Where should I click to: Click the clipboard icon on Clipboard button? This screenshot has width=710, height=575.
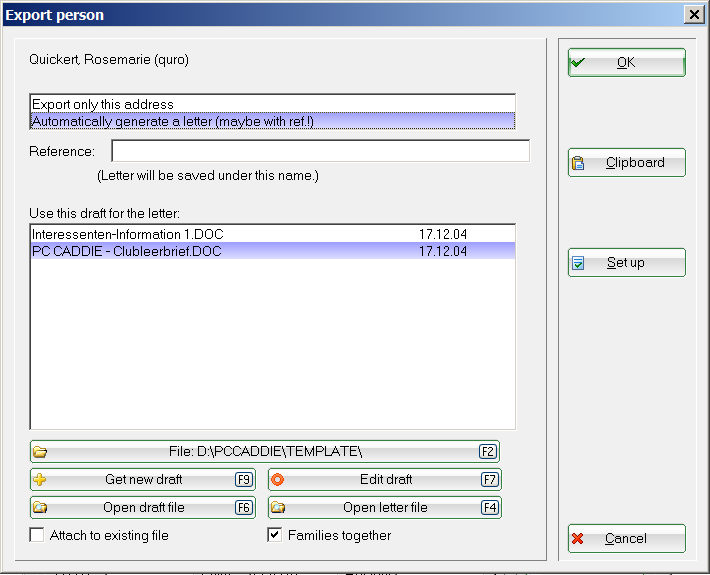578,163
